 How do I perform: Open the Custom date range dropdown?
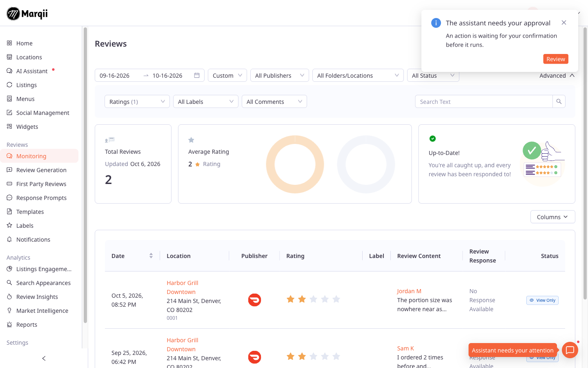[227, 75]
